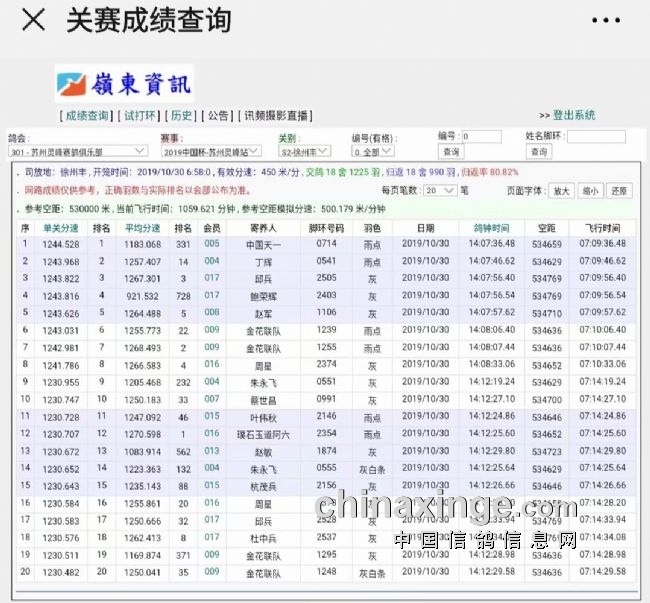Expand the 关别 dropdown showing S2-徐州丰

[x=305, y=152]
